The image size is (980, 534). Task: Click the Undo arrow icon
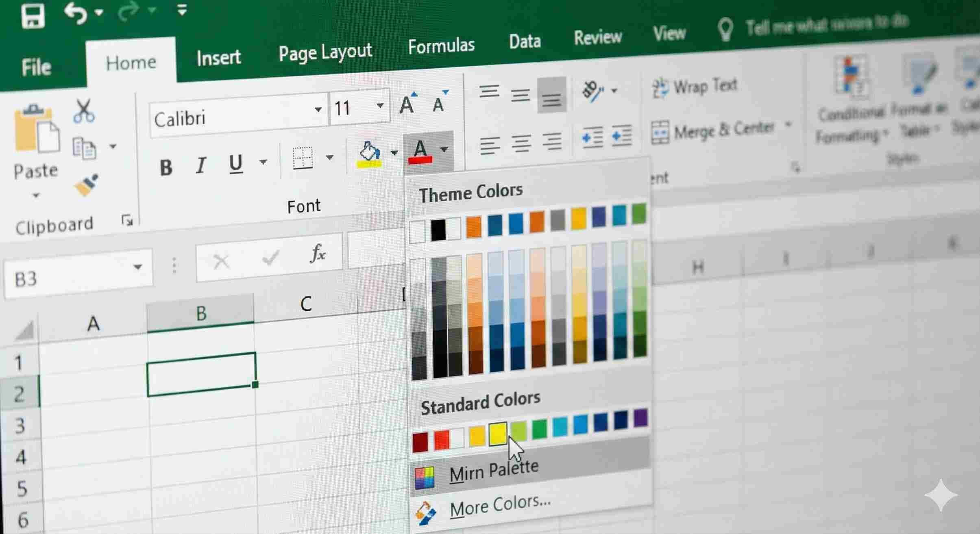[x=76, y=13]
